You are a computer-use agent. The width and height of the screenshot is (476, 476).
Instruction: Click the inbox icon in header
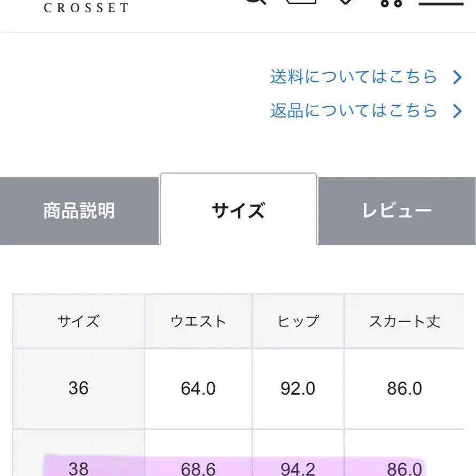pyautogui.click(x=301, y=2)
